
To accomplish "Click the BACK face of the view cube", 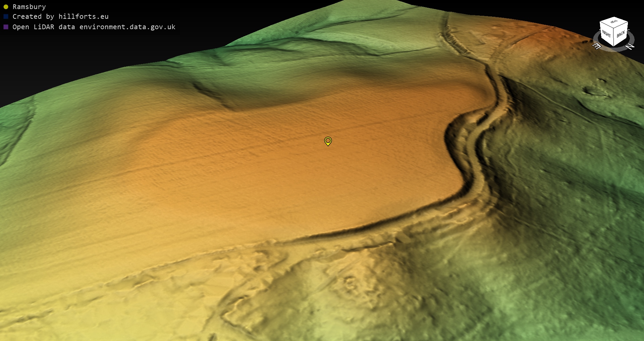I will [621, 34].
